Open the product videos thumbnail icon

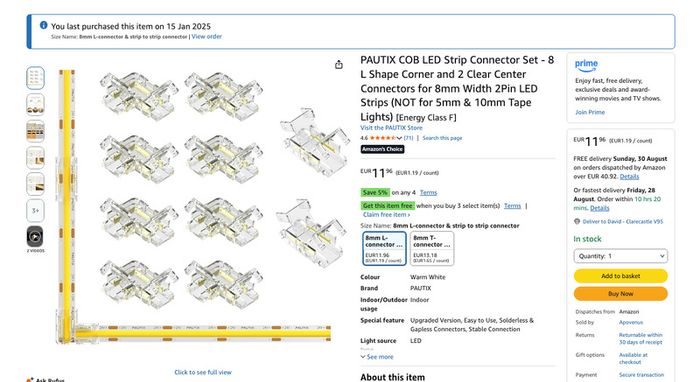click(x=35, y=237)
